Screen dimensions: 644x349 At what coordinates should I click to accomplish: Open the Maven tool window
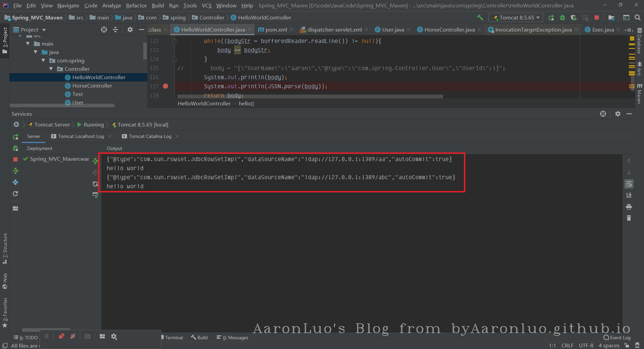pyautogui.click(x=639, y=94)
